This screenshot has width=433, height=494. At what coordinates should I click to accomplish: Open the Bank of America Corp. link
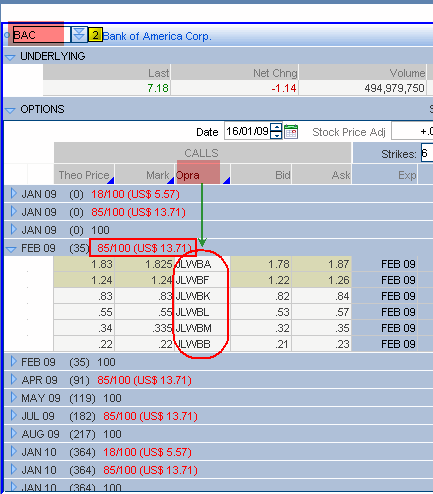pos(157,36)
